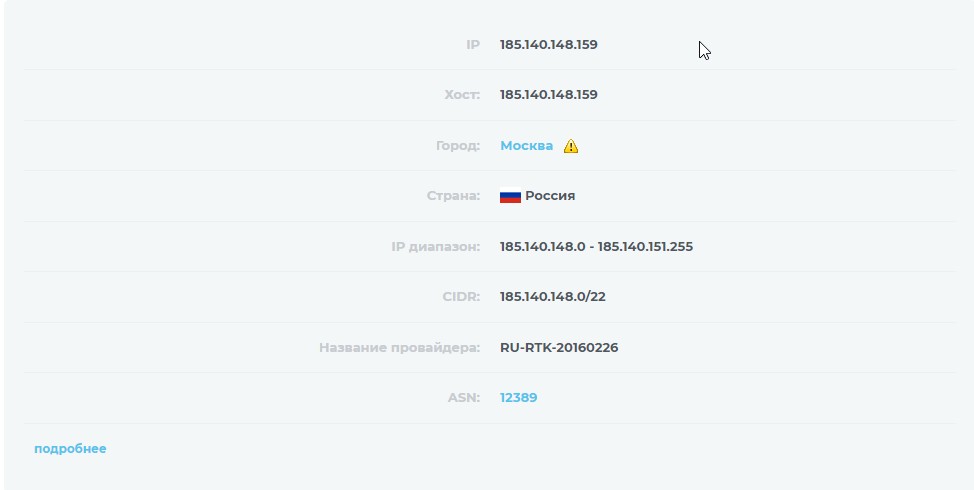Click the CIDR value 185.140.148.0/22
Image resolution: width=974 pixels, height=490 pixels.
(x=552, y=297)
